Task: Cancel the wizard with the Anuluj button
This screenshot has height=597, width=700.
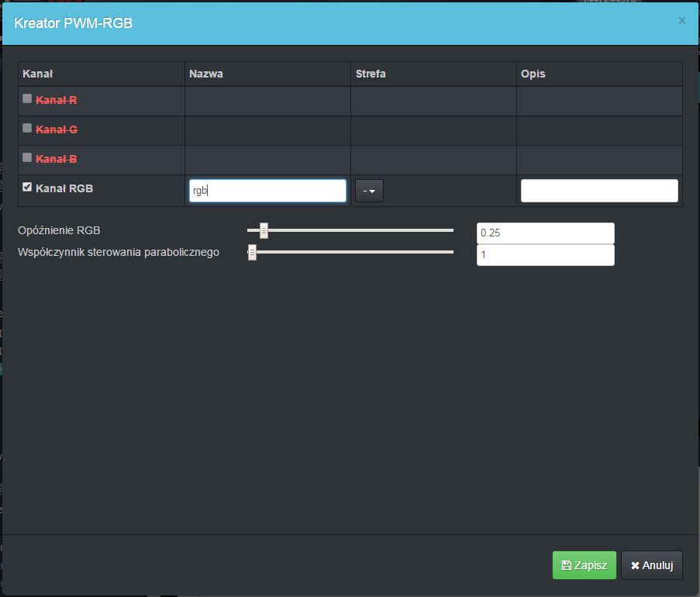Action: (651, 565)
